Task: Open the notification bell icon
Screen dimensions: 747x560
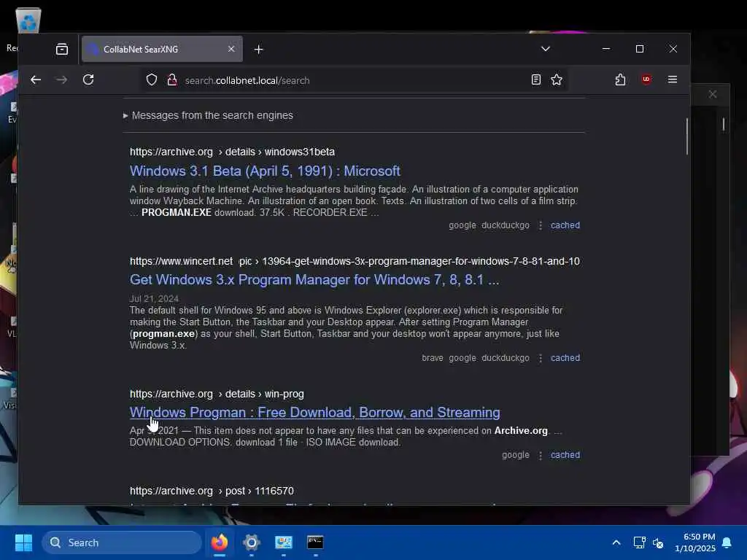Action: click(727, 542)
